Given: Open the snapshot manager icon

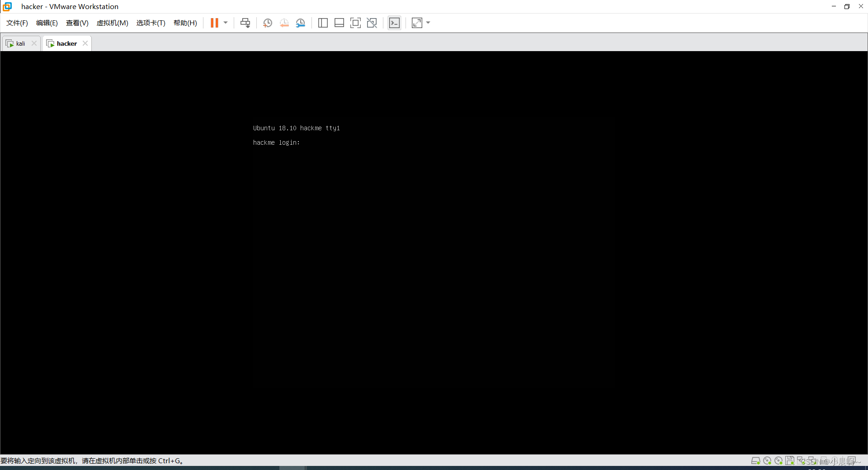Looking at the screenshot, I should [x=301, y=23].
